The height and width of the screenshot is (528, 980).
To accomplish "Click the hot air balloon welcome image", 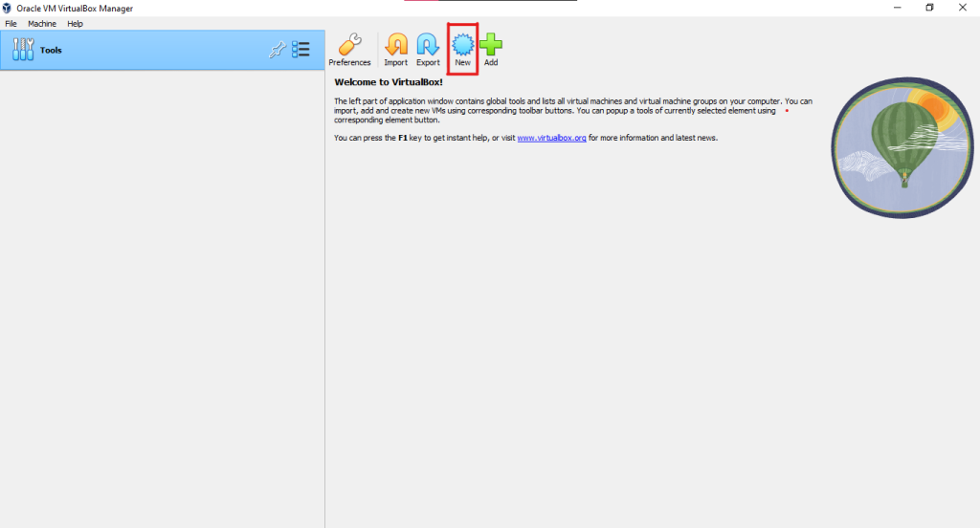I will point(902,147).
